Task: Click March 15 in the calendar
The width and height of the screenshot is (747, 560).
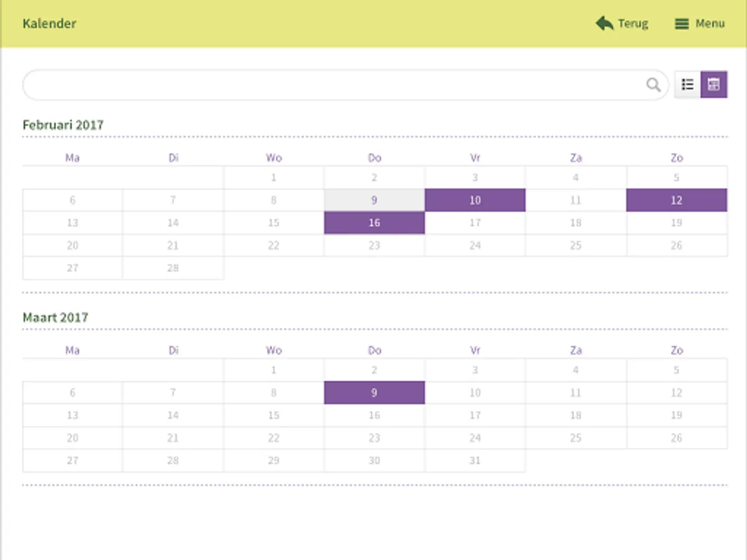Action: (274, 415)
